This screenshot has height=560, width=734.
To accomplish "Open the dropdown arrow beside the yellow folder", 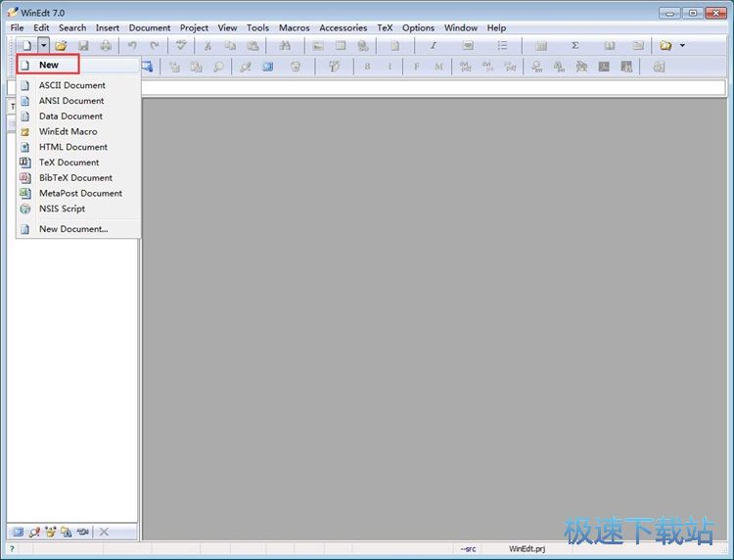I will 682,45.
